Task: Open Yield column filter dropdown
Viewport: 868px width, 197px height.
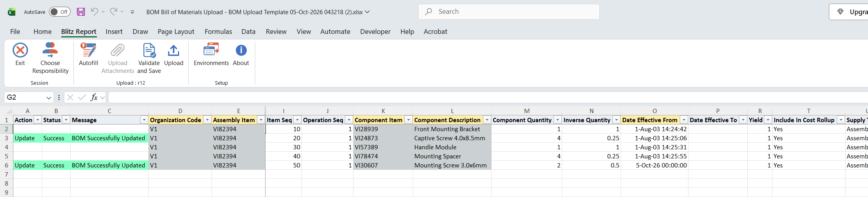Action: click(768, 120)
